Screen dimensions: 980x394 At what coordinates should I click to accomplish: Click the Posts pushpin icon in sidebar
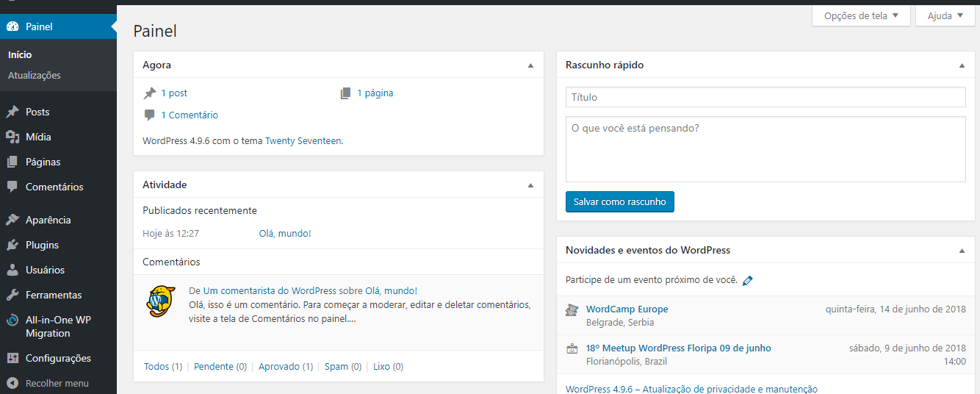12,112
